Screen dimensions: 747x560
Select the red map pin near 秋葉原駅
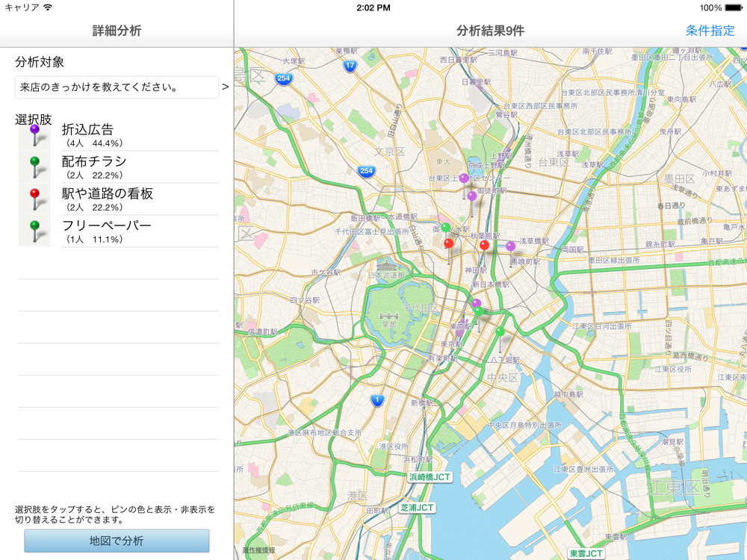tap(484, 246)
